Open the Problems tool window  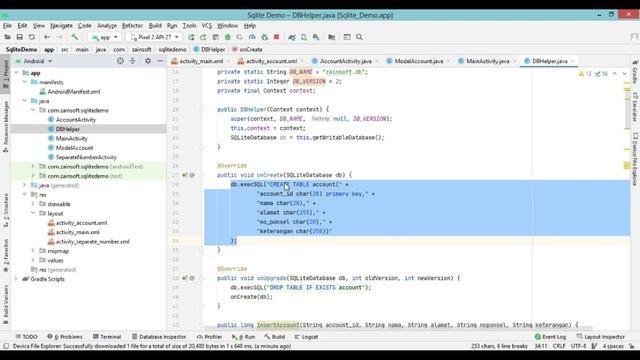(x=65, y=337)
